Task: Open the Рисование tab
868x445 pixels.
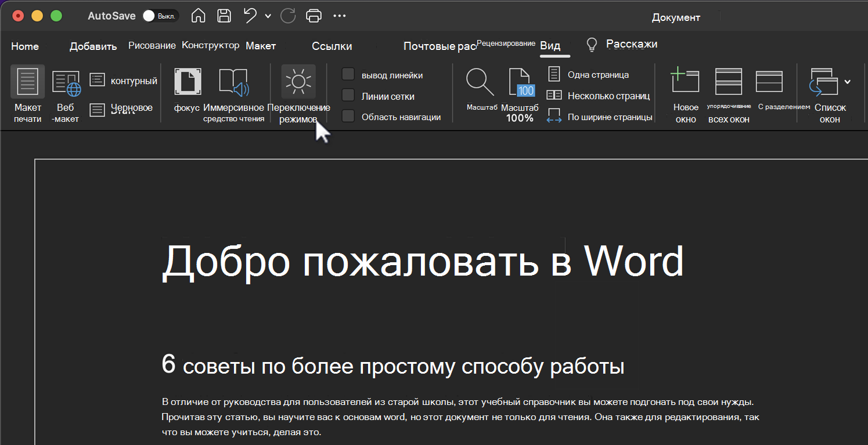Action: tap(152, 45)
